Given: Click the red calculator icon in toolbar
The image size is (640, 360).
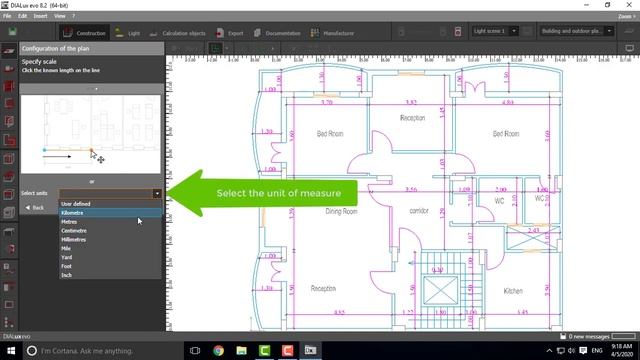Looking at the screenshot, I should [458, 31].
